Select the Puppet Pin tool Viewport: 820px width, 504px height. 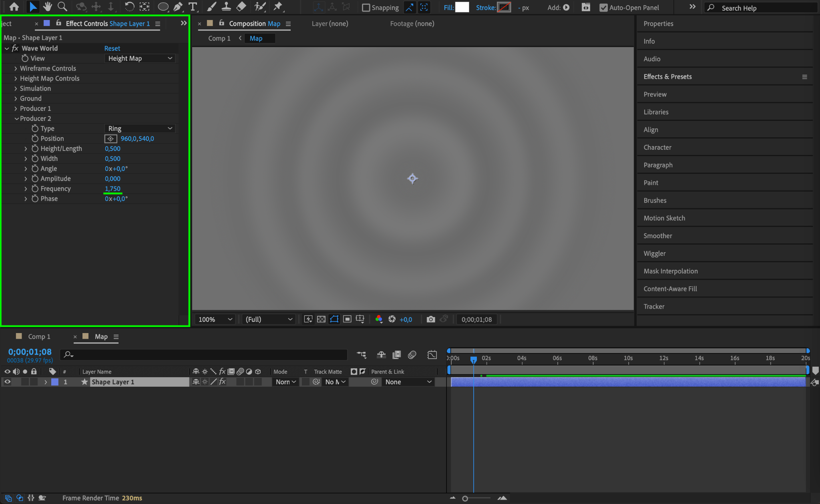[x=277, y=7]
